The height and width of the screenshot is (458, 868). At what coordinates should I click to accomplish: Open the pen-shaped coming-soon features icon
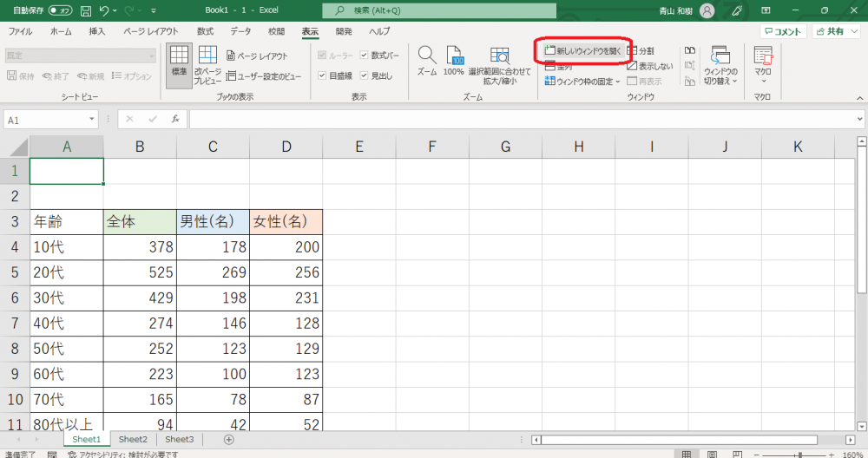point(737,10)
